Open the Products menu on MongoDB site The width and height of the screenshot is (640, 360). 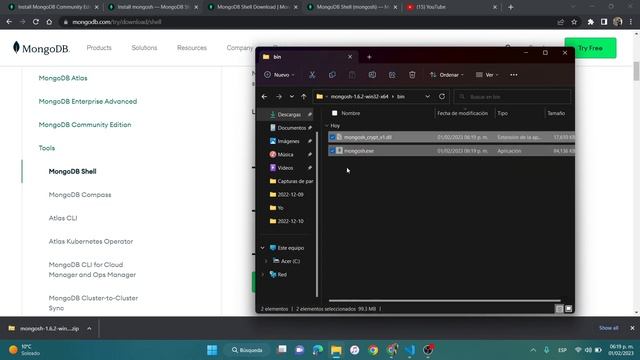coord(99,48)
